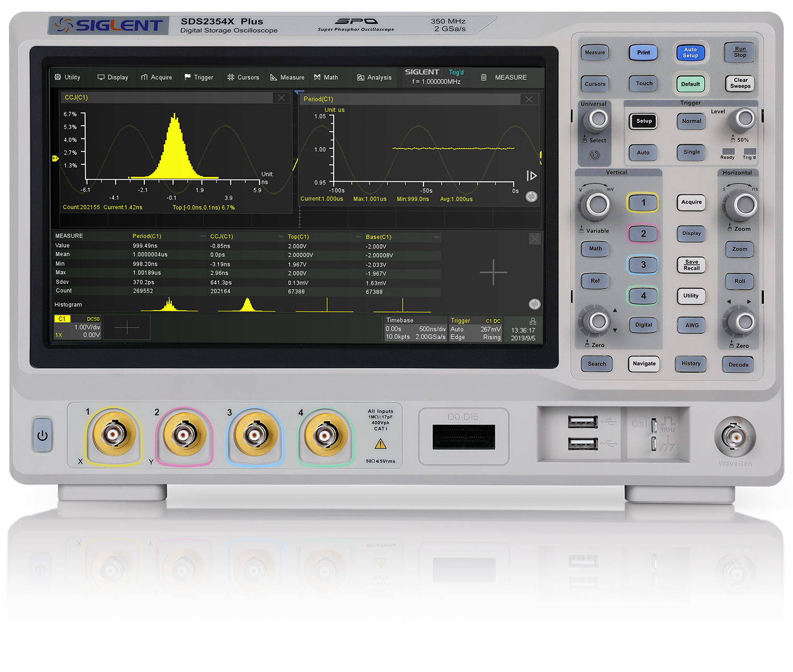The width and height of the screenshot is (793, 672).
Task: Open the Math menu in toolbar
Action: (326, 77)
